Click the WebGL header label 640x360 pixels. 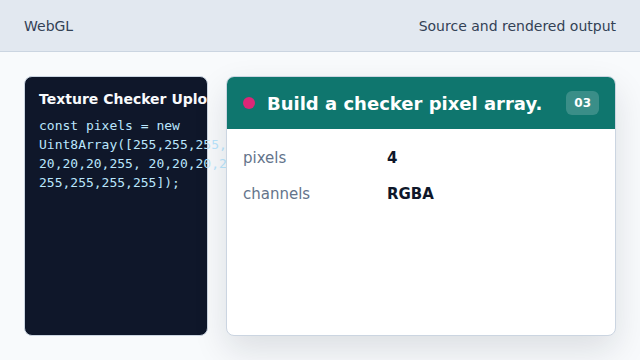(49, 26)
